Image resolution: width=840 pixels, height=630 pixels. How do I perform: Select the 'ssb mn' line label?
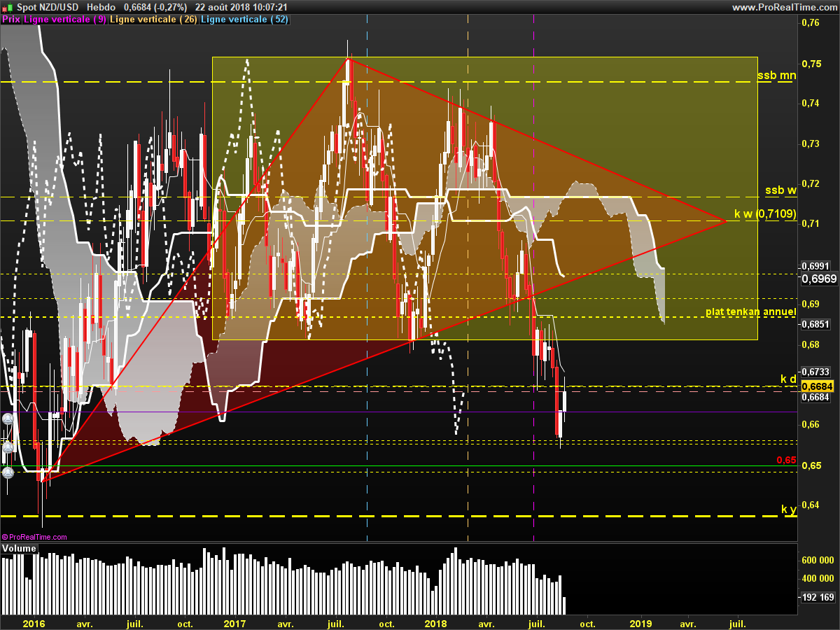(x=776, y=75)
